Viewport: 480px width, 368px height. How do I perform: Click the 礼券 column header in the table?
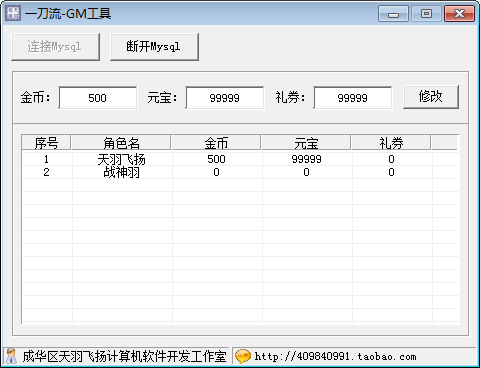[x=391, y=143]
